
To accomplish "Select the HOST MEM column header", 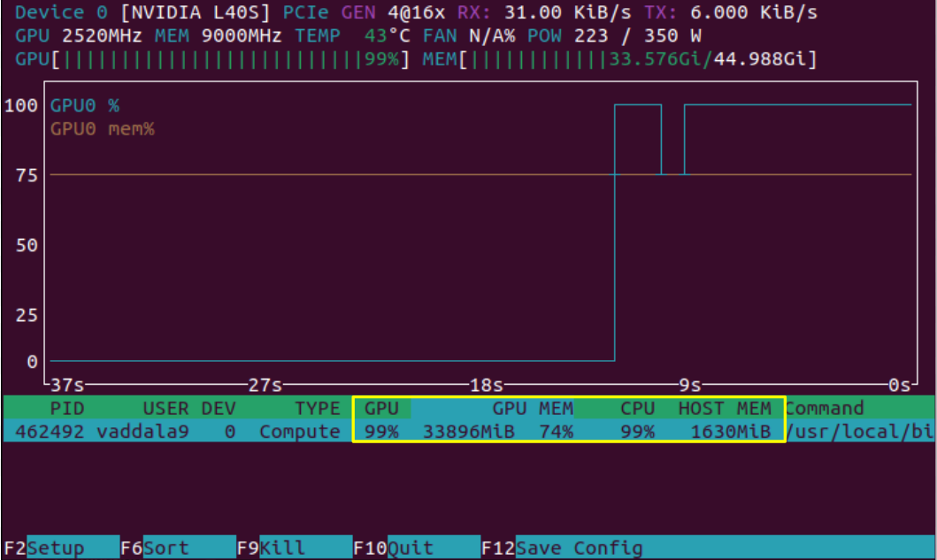I will point(725,408).
